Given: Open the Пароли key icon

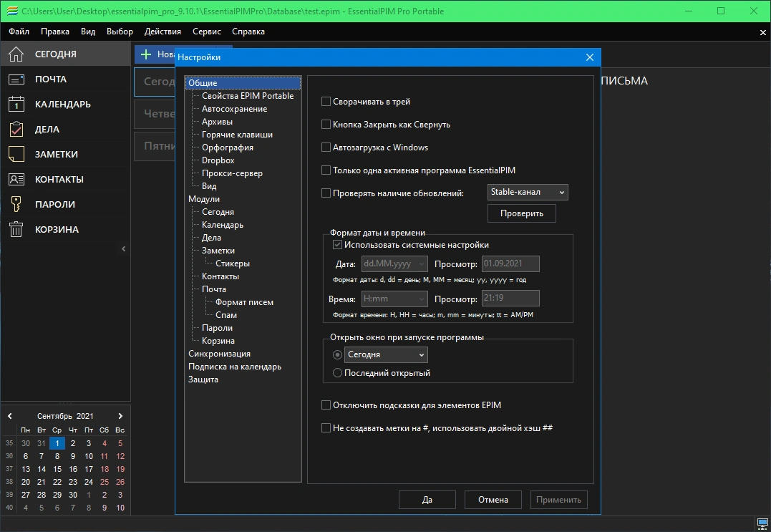Looking at the screenshot, I should (x=16, y=204).
